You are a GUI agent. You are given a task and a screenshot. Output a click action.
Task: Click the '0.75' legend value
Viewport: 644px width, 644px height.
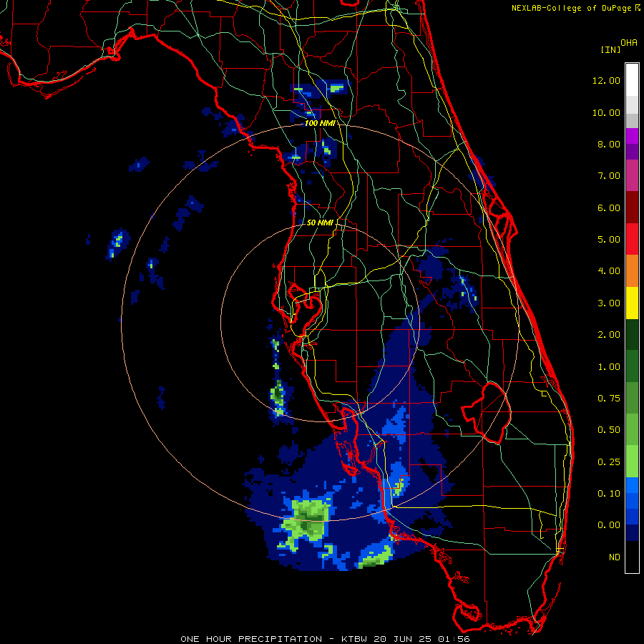click(x=609, y=399)
